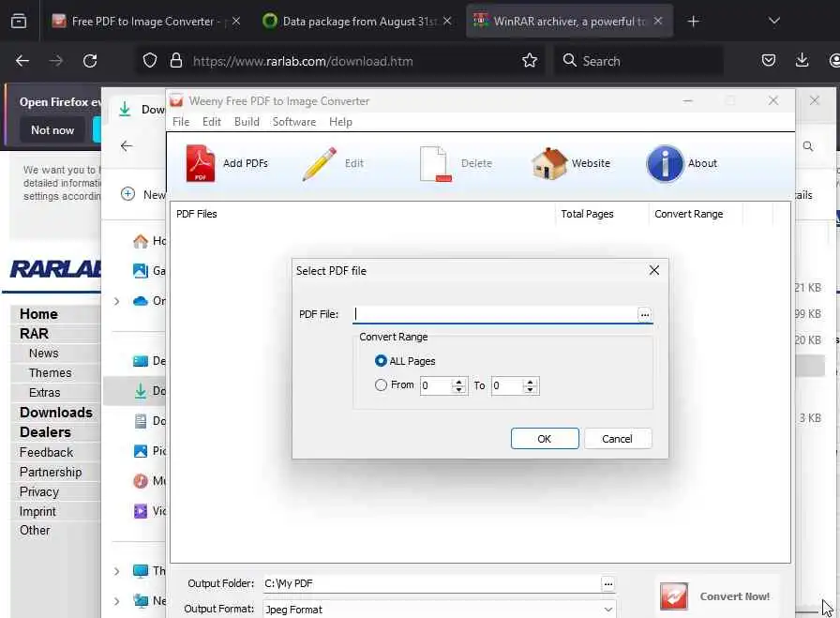Screen dimensions: 840x618
Task: Click the PDF Files column header
Action: coord(363,214)
